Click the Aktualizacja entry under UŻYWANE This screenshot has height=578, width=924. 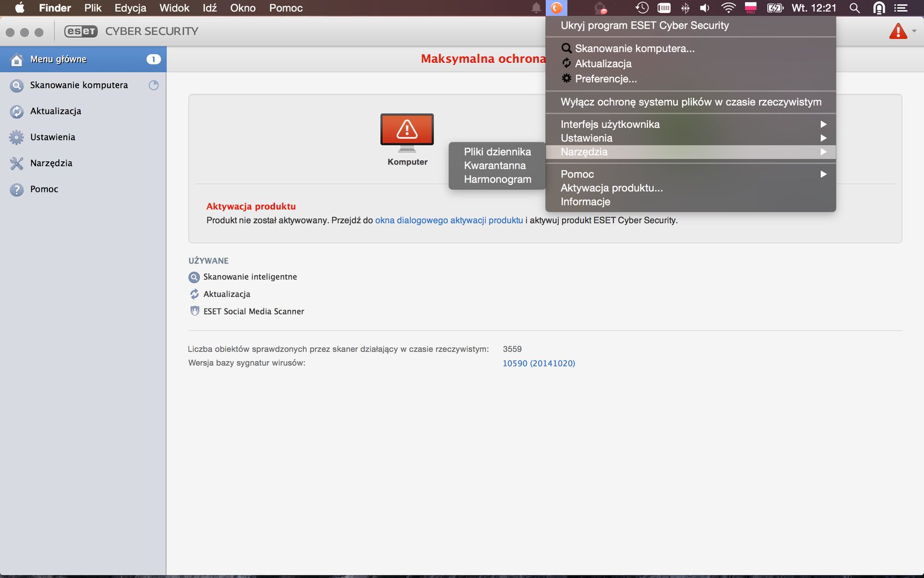[227, 294]
